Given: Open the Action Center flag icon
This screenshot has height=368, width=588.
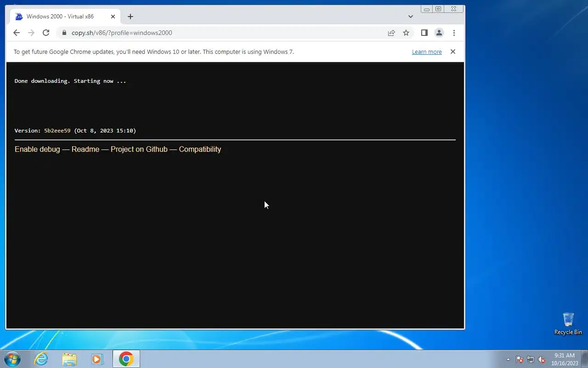Looking at the screenshot, I should pyautogui.click(x=520, y=359).
